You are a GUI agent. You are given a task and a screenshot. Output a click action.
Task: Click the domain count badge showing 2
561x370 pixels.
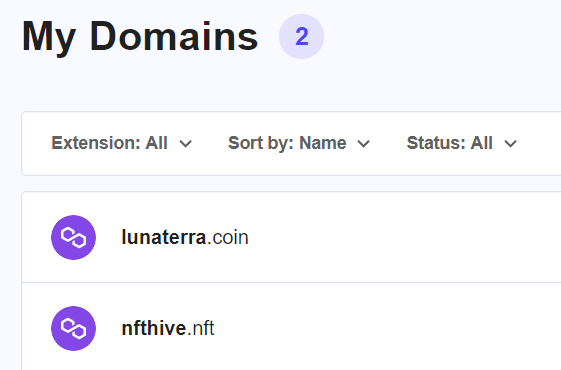point(301,36)
